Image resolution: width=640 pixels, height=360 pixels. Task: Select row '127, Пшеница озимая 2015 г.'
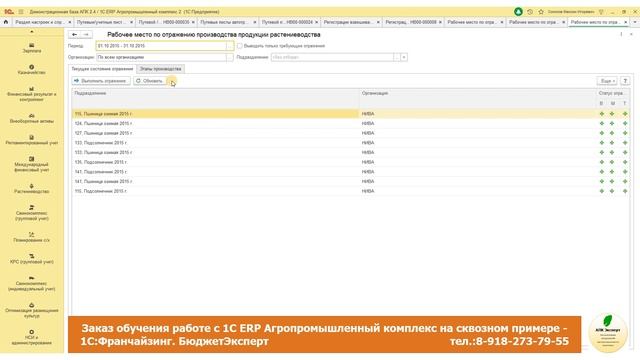[350, 133]
